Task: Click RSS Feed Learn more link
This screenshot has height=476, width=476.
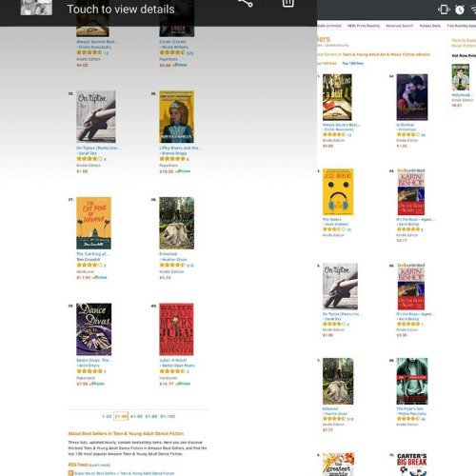Action: tap(99, 466)
